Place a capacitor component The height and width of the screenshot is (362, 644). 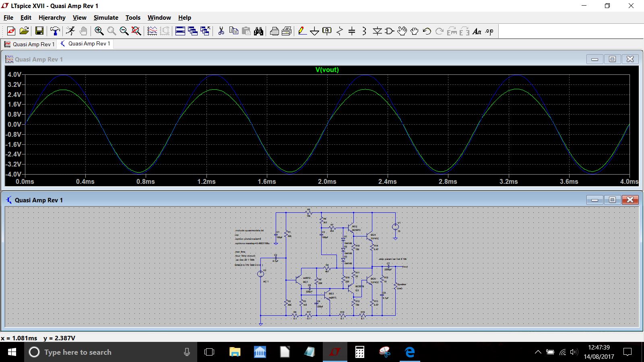pyautogui.click(x=352, y=31)
